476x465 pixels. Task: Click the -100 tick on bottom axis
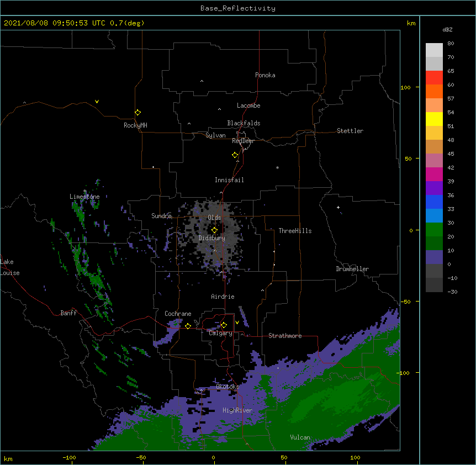pyautogui.click(x=69, y=457)
